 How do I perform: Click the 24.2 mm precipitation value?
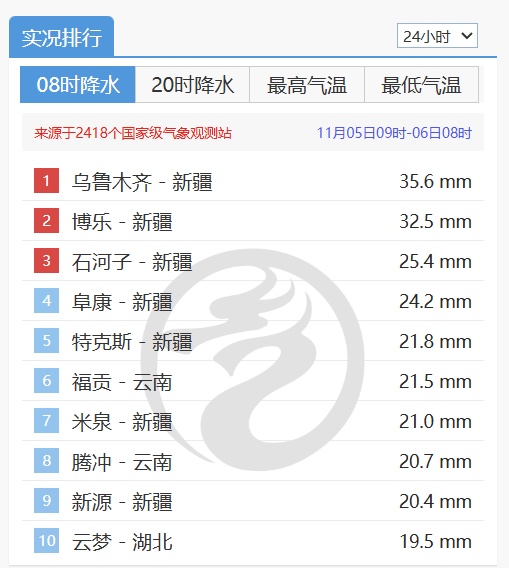point(435,301)
